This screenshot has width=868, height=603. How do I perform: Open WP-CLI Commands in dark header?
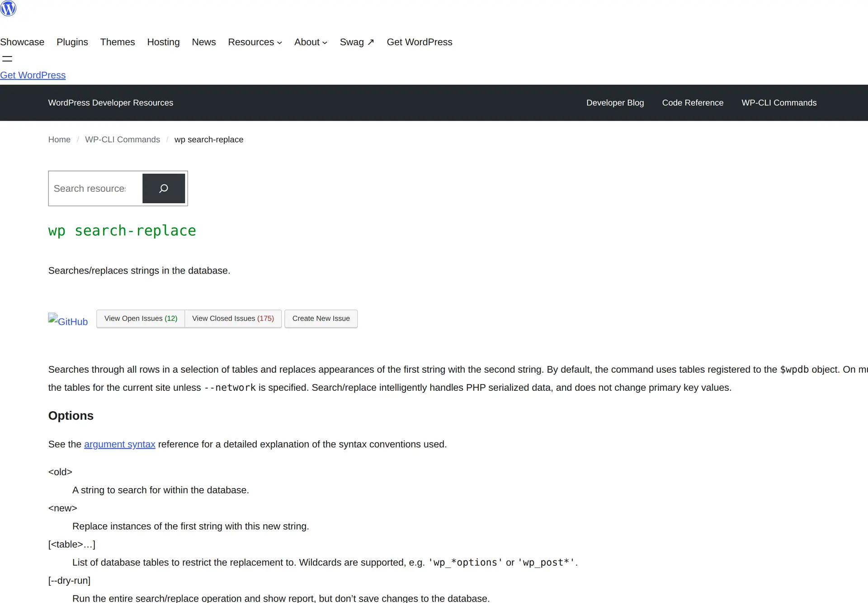pyautogui.click(x=779, y=103)
